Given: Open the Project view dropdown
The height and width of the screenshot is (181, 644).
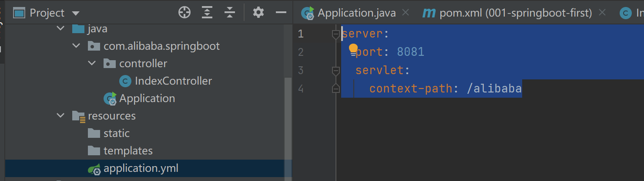Looking at the screenshot, I should [x=76, y=14].
